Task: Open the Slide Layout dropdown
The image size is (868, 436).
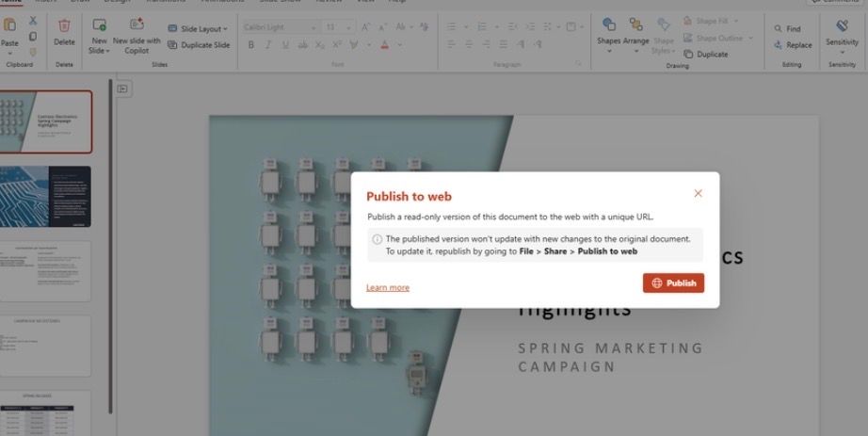Action: tap(199, 29)
